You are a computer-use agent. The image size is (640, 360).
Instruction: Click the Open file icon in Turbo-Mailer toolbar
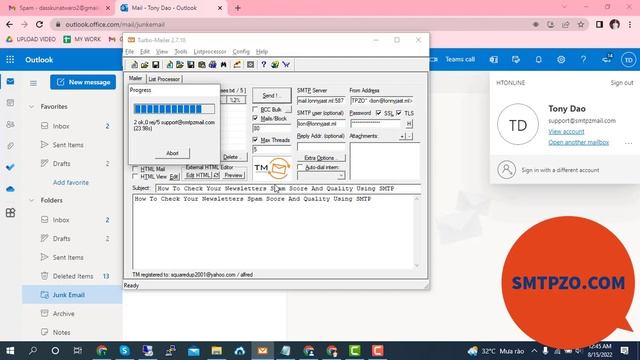144,64
